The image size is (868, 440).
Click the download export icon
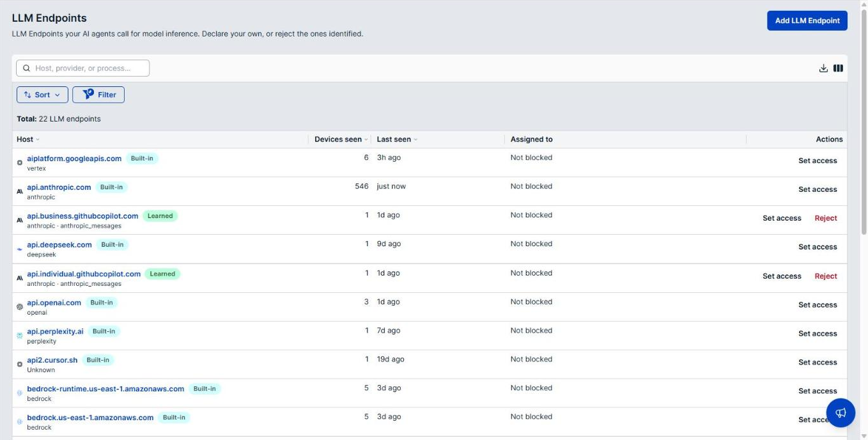823,68
